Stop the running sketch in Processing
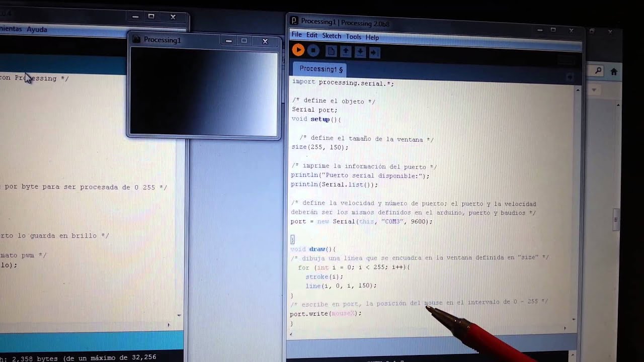 (313, 50)
